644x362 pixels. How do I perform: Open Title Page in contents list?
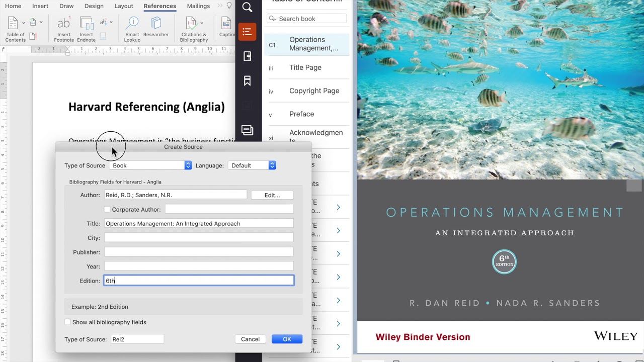pyautogui.click(x=307, y=67)
